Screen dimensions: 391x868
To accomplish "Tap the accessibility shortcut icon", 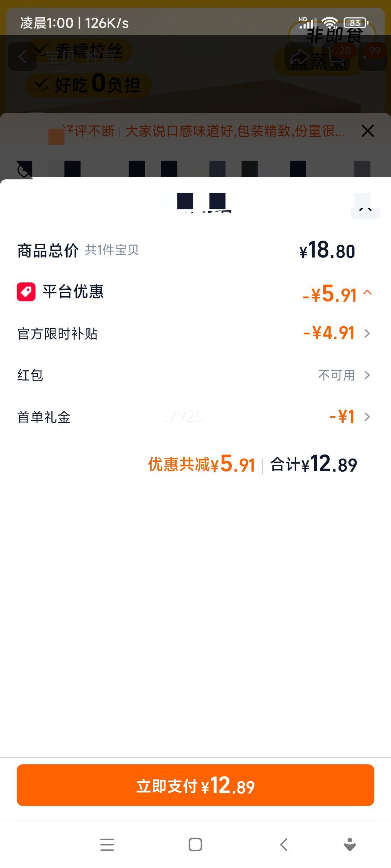I will click(x=349, y=844).
